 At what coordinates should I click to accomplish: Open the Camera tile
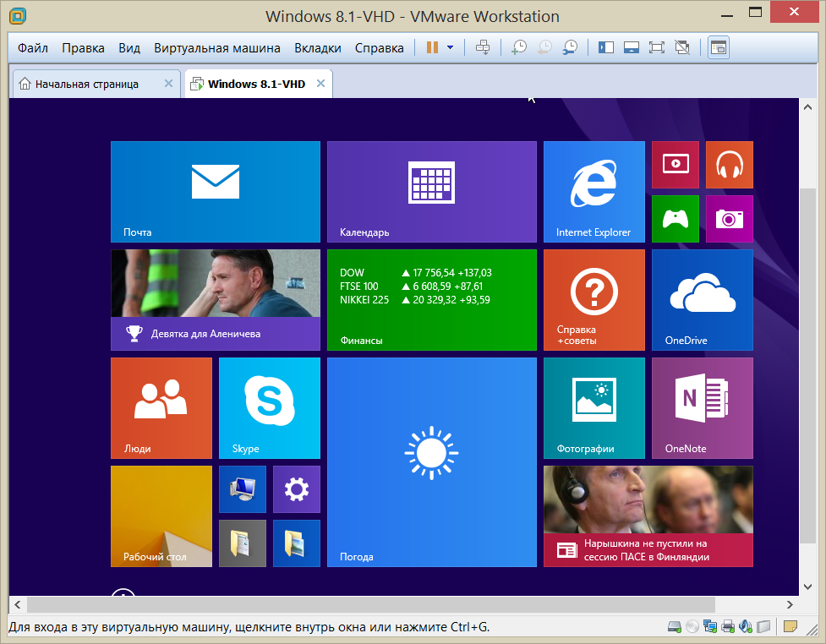[730, 219]
